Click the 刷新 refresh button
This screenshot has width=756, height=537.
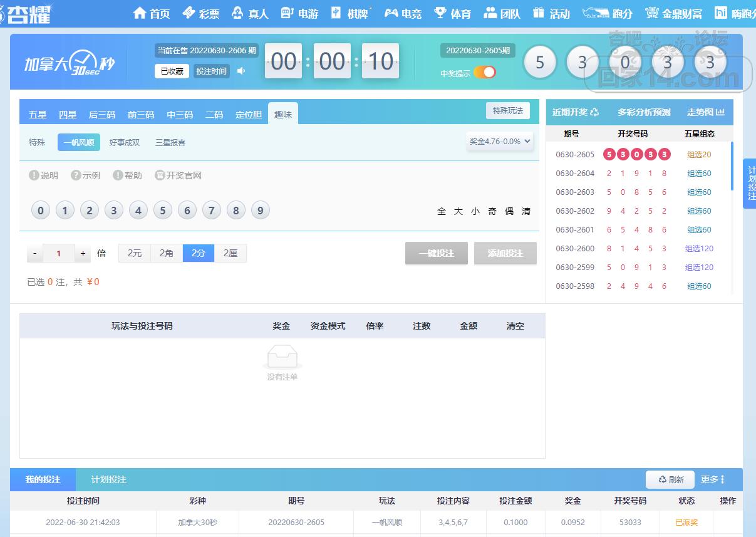[x=670, y=479]
